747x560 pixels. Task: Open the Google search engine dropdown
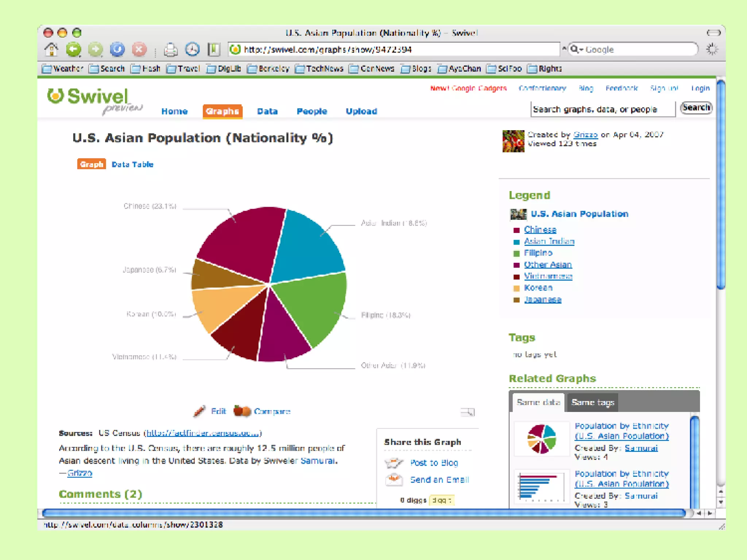[577, 49]
